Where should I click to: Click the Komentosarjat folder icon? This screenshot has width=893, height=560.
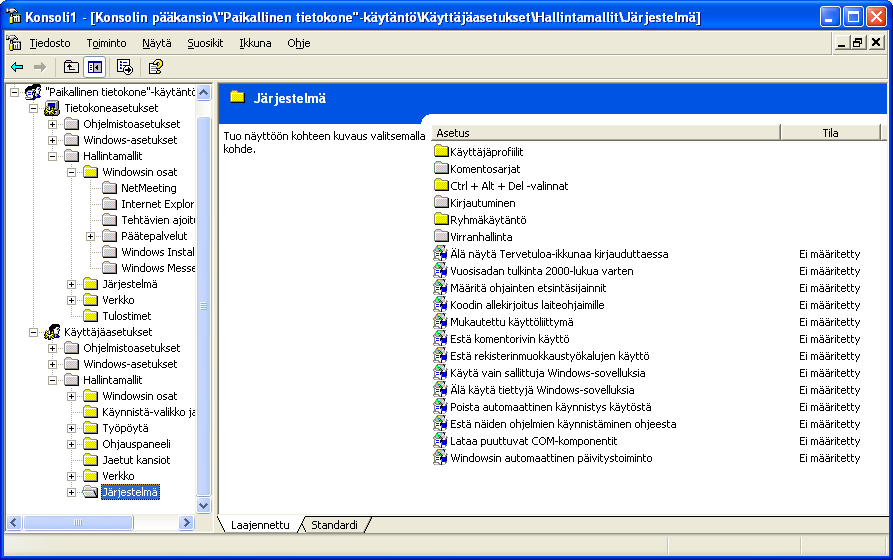tap(441, 169)
